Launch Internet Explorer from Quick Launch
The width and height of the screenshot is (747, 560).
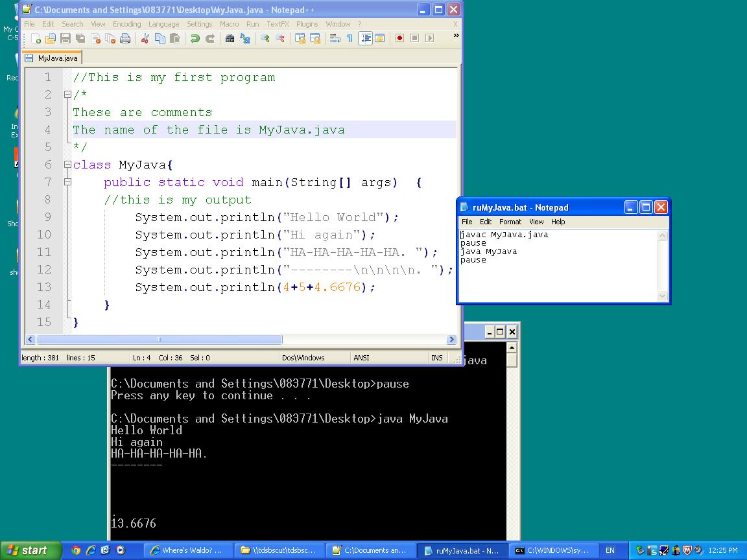pos(91,550)
